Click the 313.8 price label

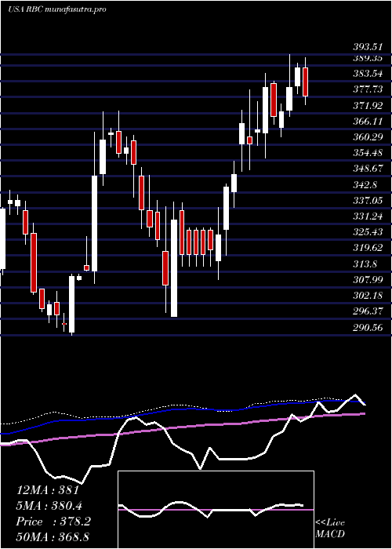click(x=365, y=264)
